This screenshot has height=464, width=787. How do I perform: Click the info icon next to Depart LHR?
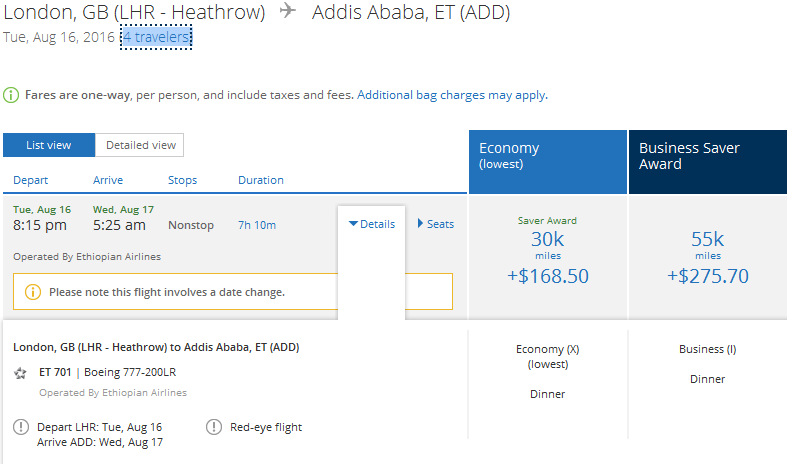[x=21, y=427]
